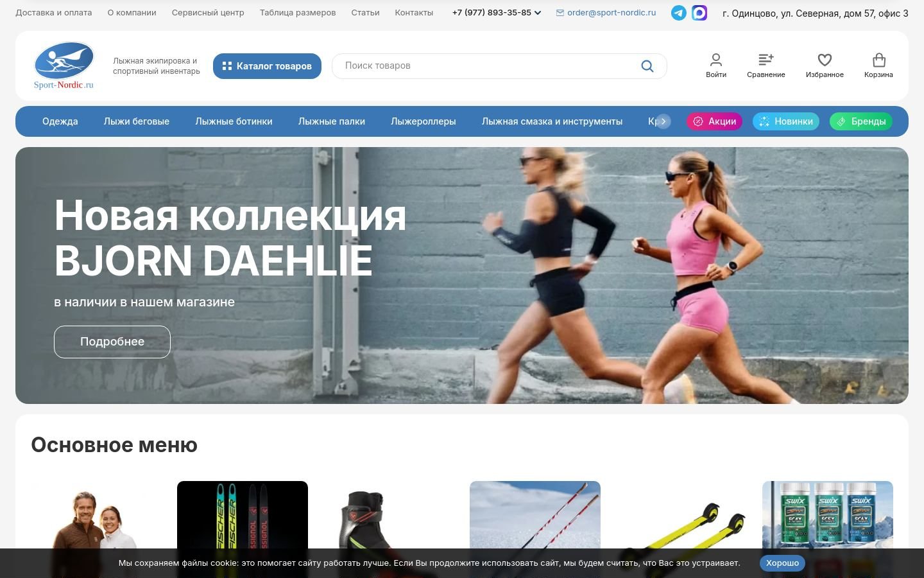
Task: Accept cookies with Хорошо button
Action: [x=782, y=563]
